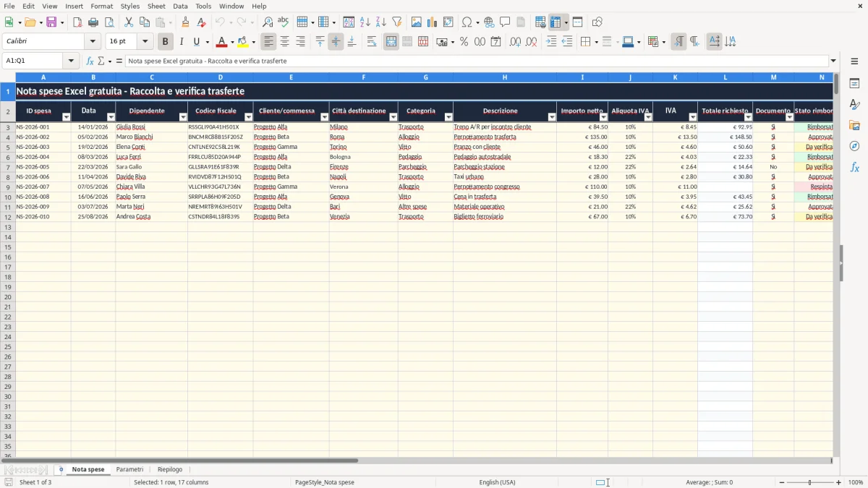Click the Sort dialog icon

click(349, 22)
